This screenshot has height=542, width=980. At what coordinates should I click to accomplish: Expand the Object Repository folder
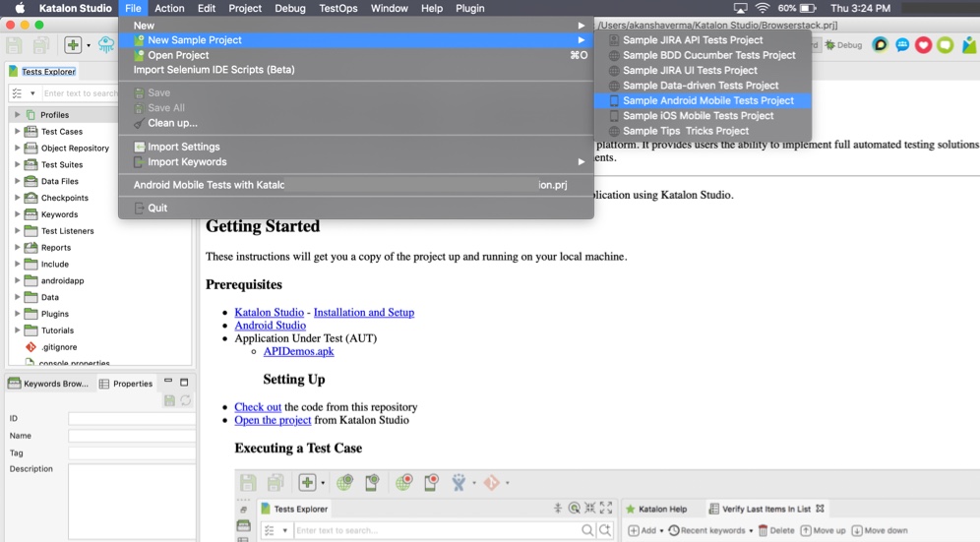click(x=18, y=149)
